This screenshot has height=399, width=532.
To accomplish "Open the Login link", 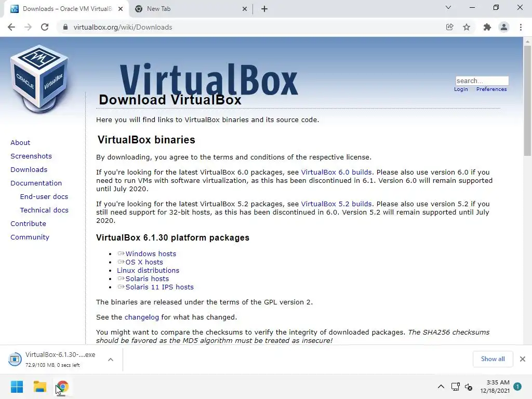I will (x=461, y=89).
